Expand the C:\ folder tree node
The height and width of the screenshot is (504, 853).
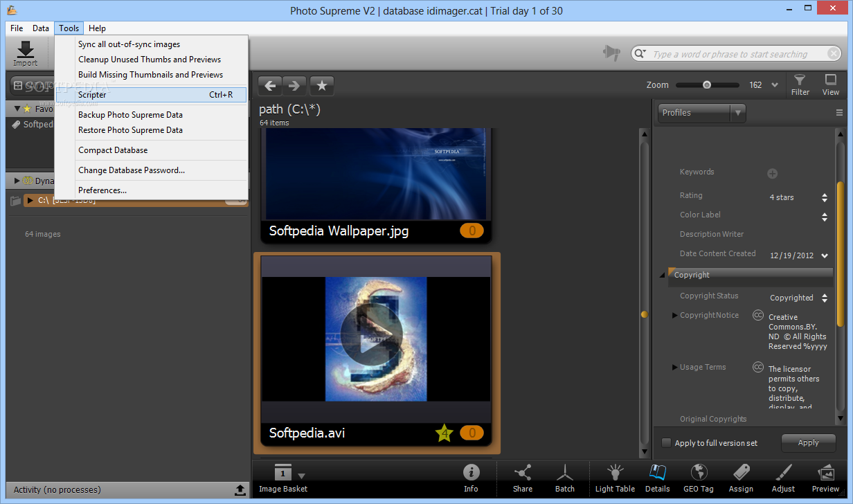(x=30, y=200)
